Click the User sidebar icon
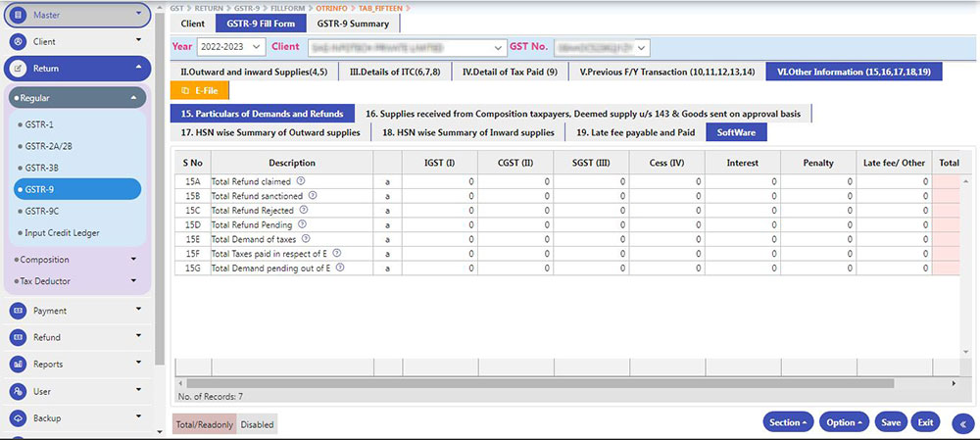Viewport: 980px width, 440px height. (18, 391)
